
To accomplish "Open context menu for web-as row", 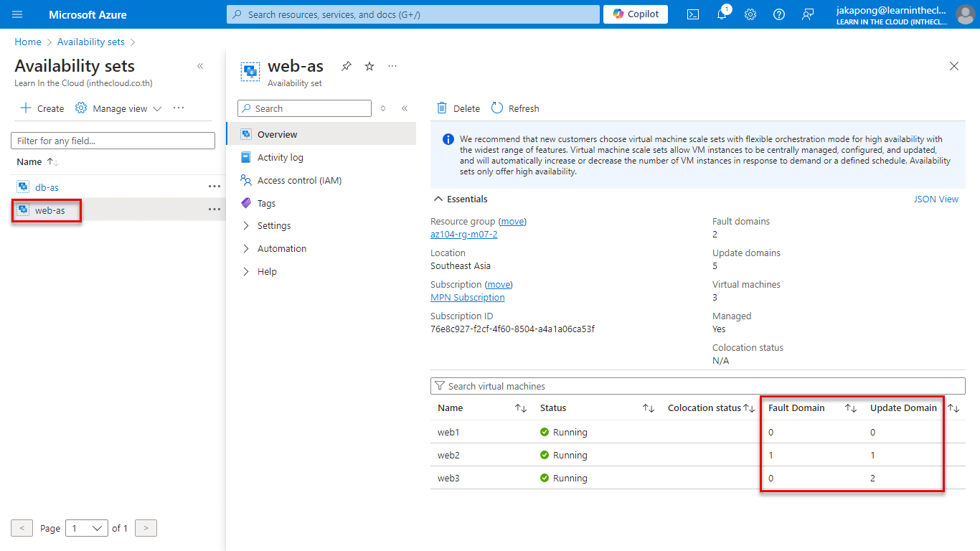I will click(x=214, y=209).
